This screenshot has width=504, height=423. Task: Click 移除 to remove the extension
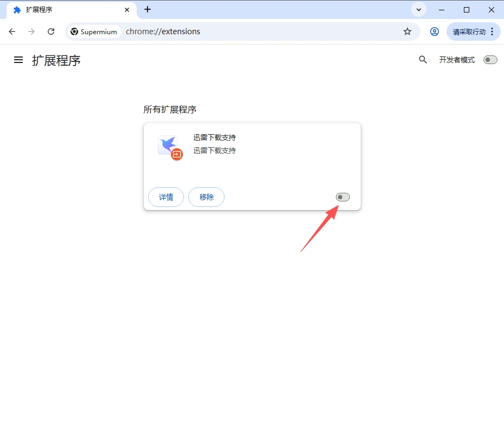click(x=206, y=197)
